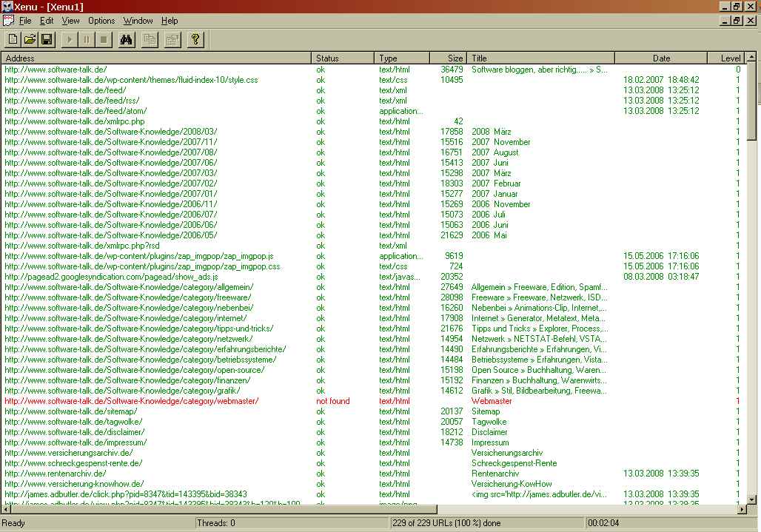This screenshot has width=761, height=532.
Task: Click size value 36479 in first row
Action: (x=452, y=70)
